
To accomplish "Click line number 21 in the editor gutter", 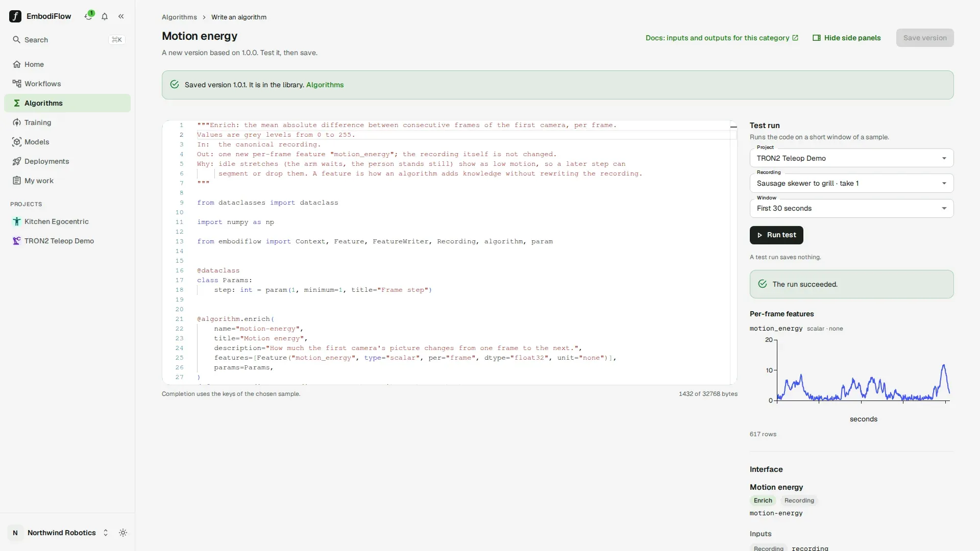I will pyautogui.click(x=179, y=319).
